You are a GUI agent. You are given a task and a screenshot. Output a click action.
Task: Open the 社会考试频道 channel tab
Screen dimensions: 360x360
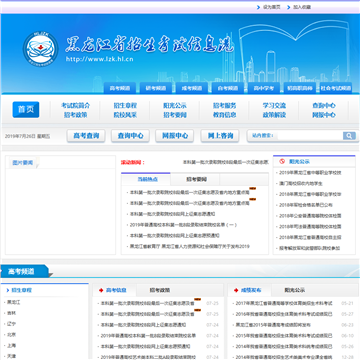tap(336, 88)
